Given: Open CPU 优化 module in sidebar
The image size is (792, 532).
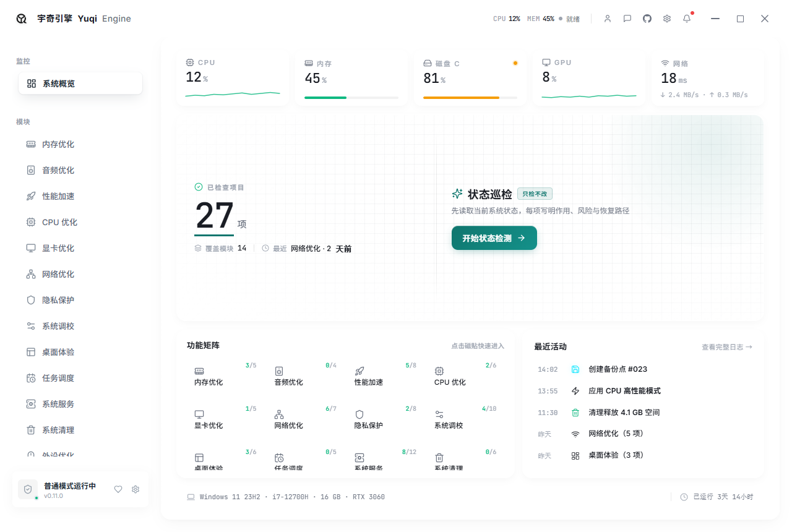Looking at the screenshot, I should tap(80, 222).
